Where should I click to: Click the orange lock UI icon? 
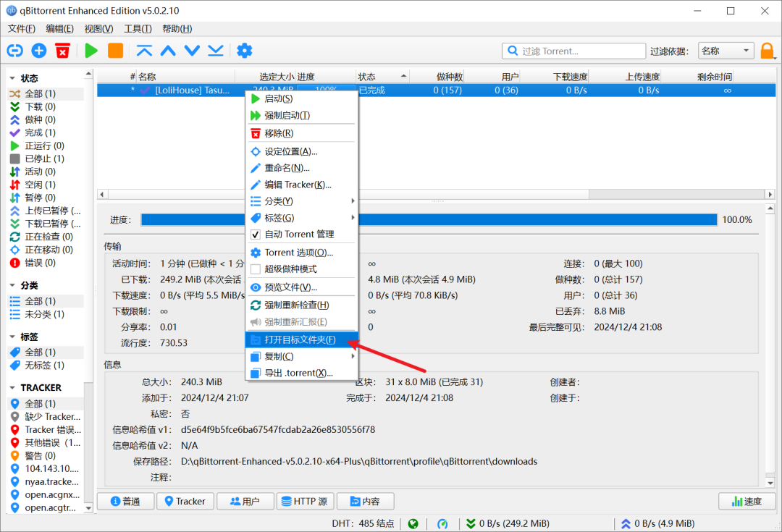click(x=767, y=51)
